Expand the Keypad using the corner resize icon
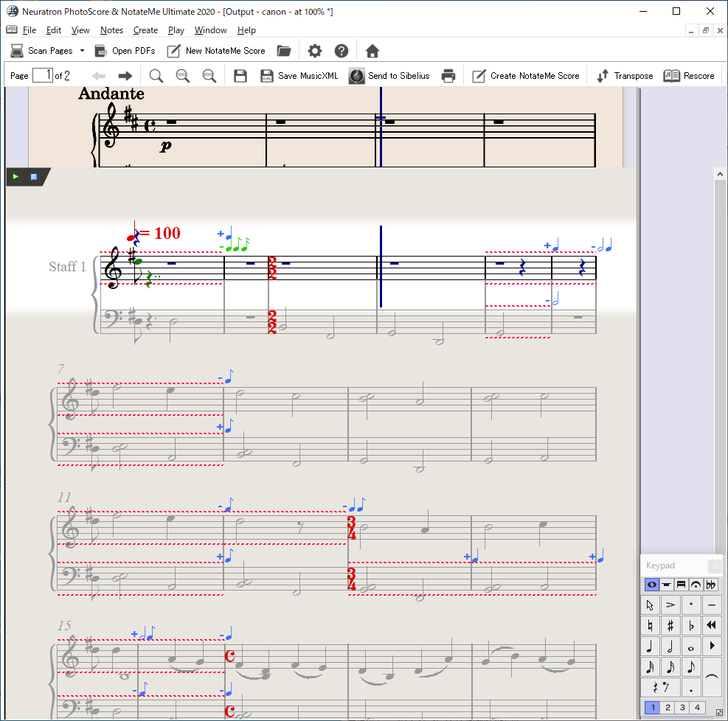The image size is (728, 721). click(x=719, y=712)
